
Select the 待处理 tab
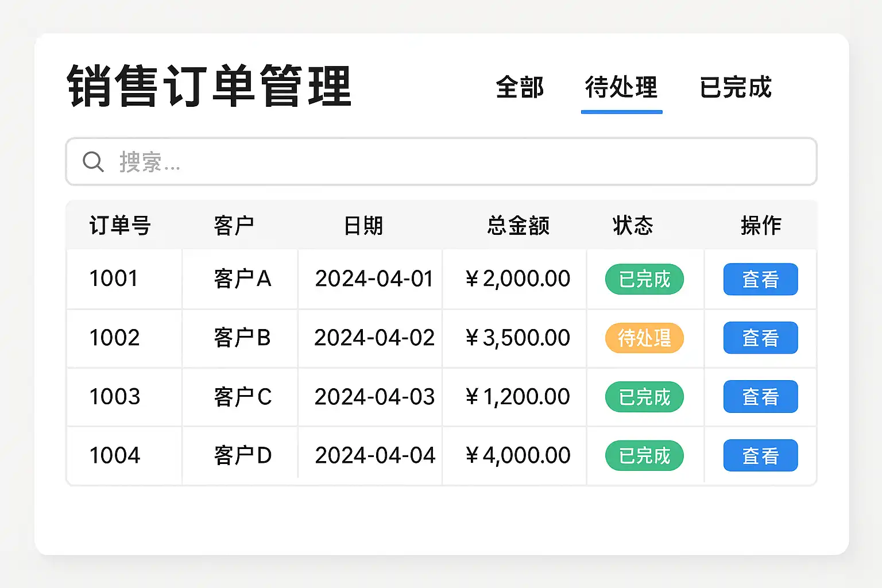621,87
